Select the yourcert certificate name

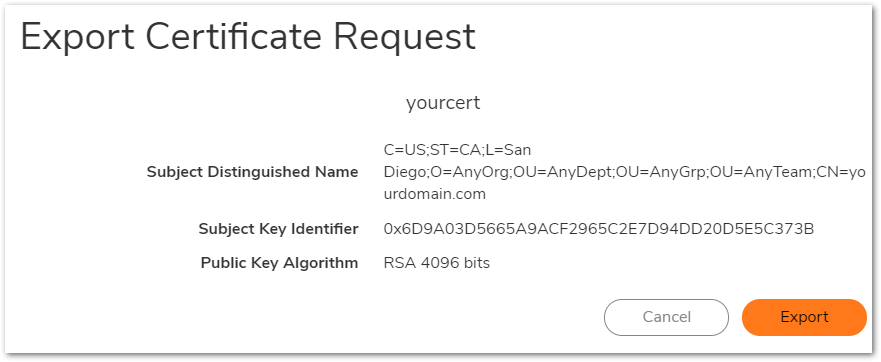443,103
